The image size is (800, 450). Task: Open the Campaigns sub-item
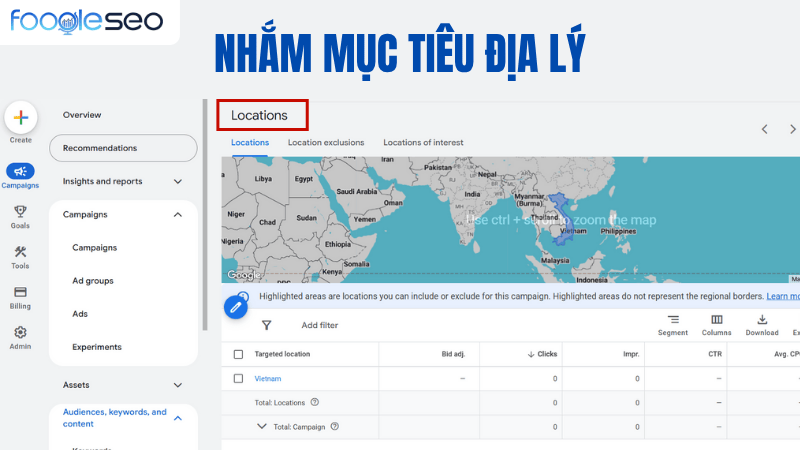(x=94, y=247)
